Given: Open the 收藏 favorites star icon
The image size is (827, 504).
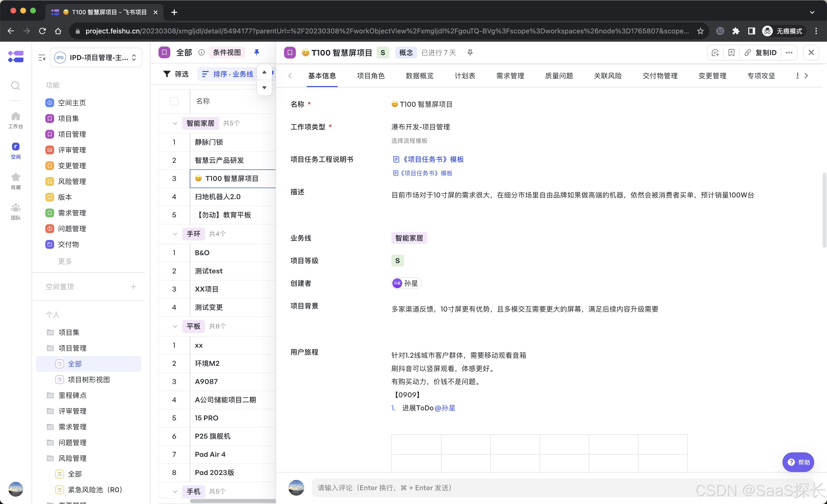Looking at the screenshot, I should tap(16, 181).
